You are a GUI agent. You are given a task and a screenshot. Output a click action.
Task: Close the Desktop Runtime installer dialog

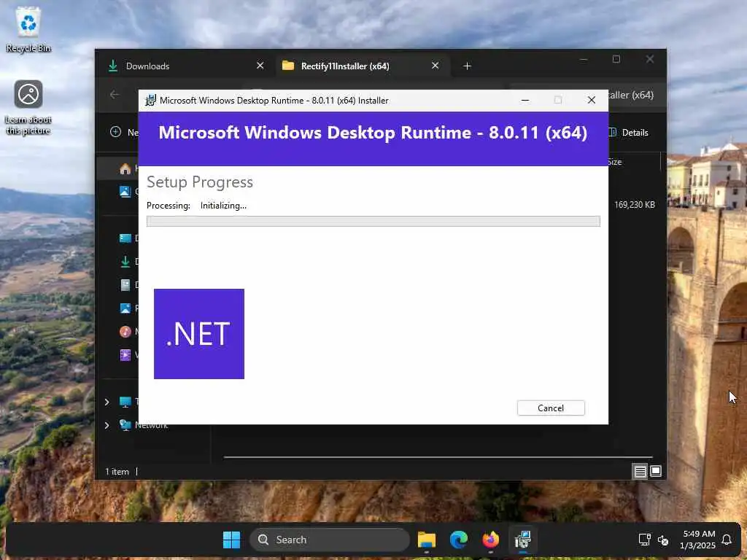coord(591,100)
